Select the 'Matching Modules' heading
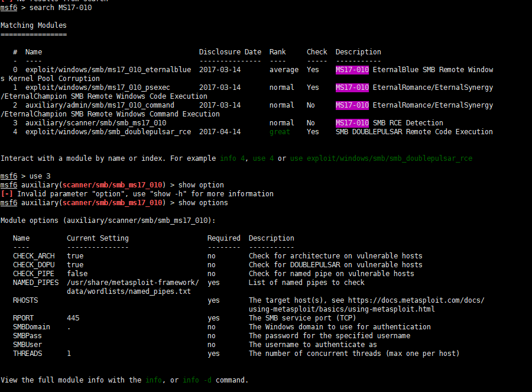The height and width of the screenshot is (392, 532). click(x=34, y=25)
